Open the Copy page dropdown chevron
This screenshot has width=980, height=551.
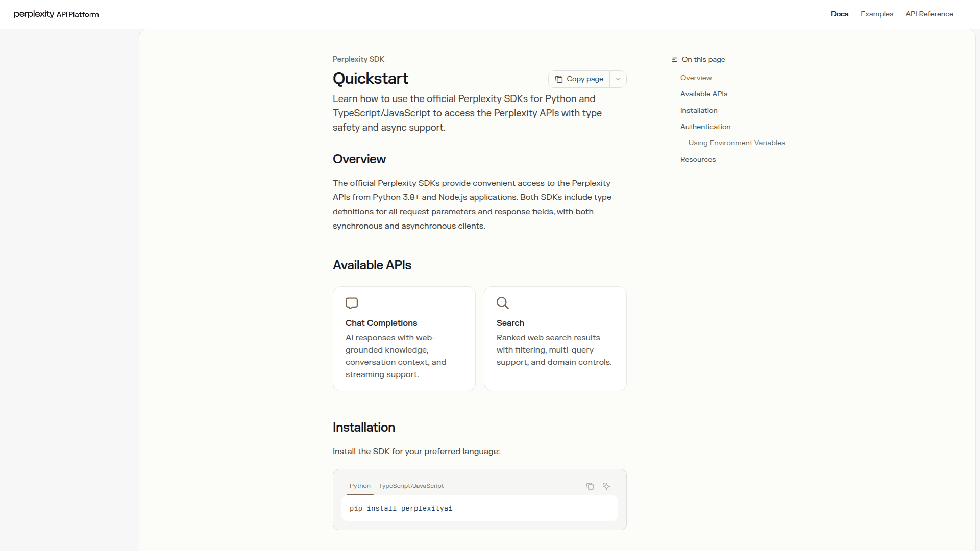click(618, 79)
